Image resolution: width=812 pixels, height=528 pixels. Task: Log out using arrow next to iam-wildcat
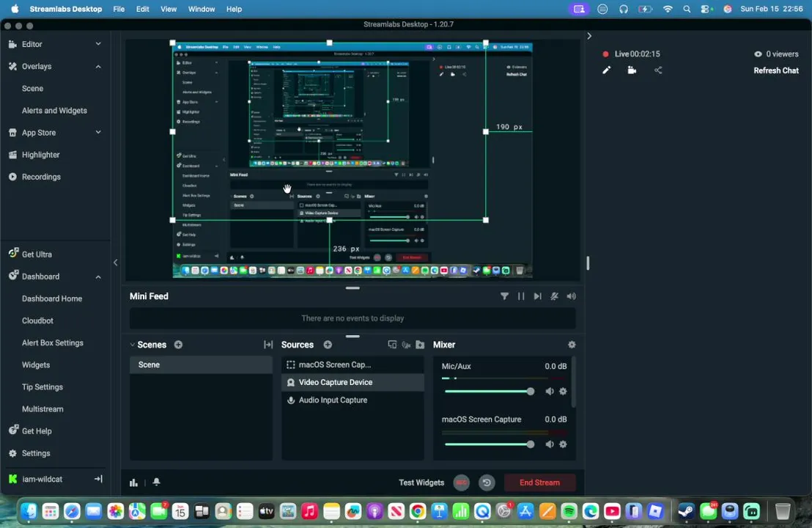(98, 479)
